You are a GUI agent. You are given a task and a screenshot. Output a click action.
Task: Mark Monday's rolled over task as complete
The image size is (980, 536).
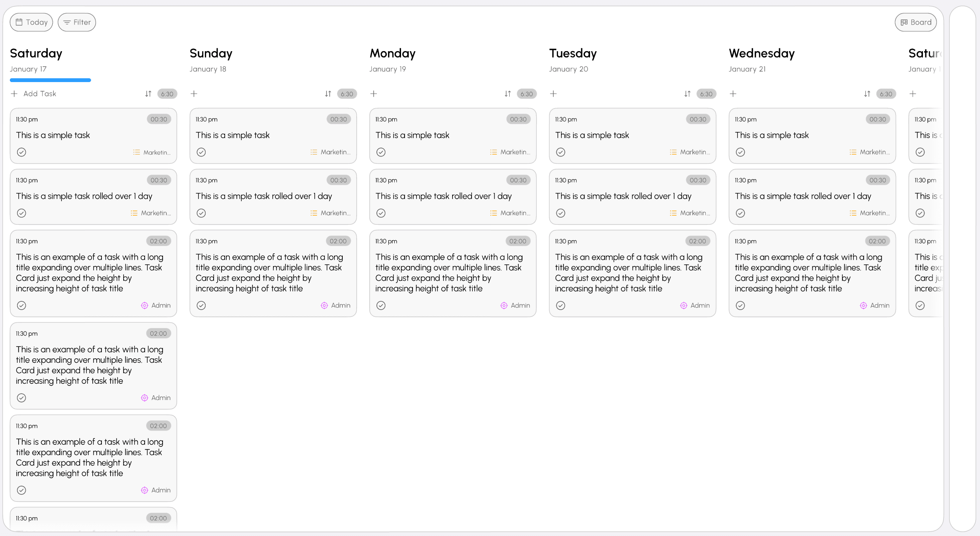click(x=380, y=213)
